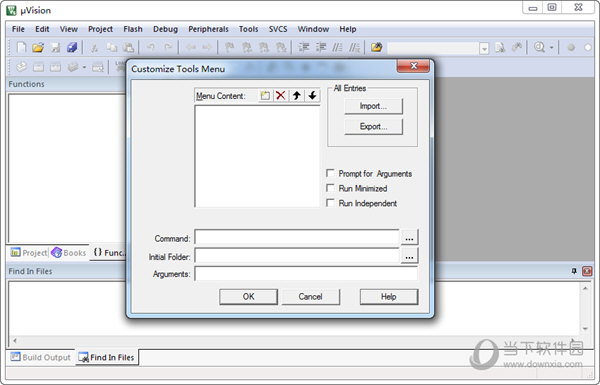Toggle a bookmark with the flag icon
The image size is (600, 385).
click(229, 47)
